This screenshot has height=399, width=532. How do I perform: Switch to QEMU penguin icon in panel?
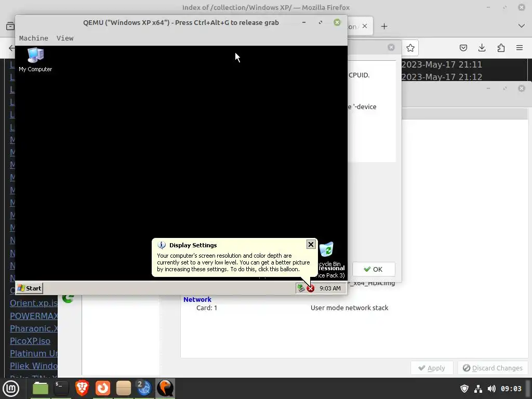click(x=165, y=389)
